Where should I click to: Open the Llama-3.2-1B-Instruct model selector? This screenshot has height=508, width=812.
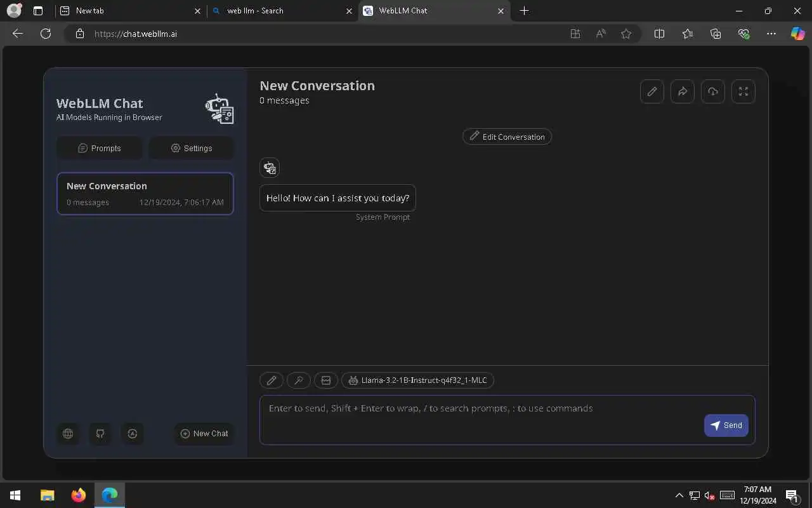pyautogui.click(x=418, y=380)
